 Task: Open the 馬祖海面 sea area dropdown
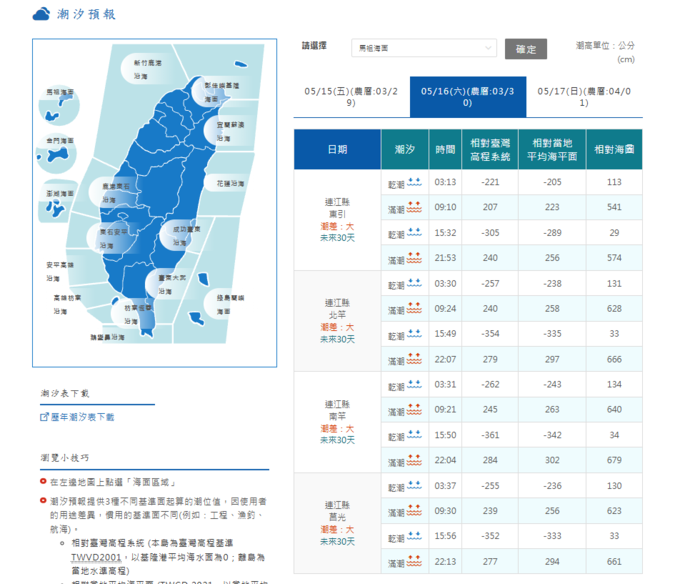(424, 48)
